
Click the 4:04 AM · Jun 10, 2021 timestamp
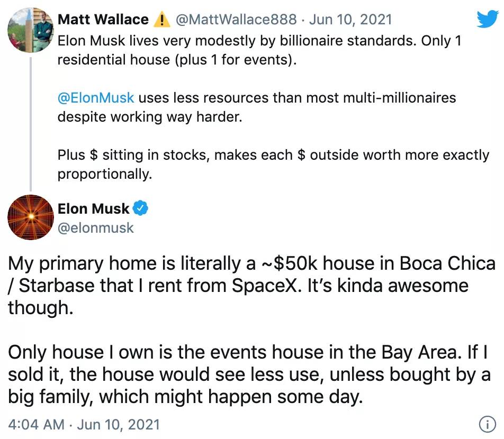(x=84, y=425)
